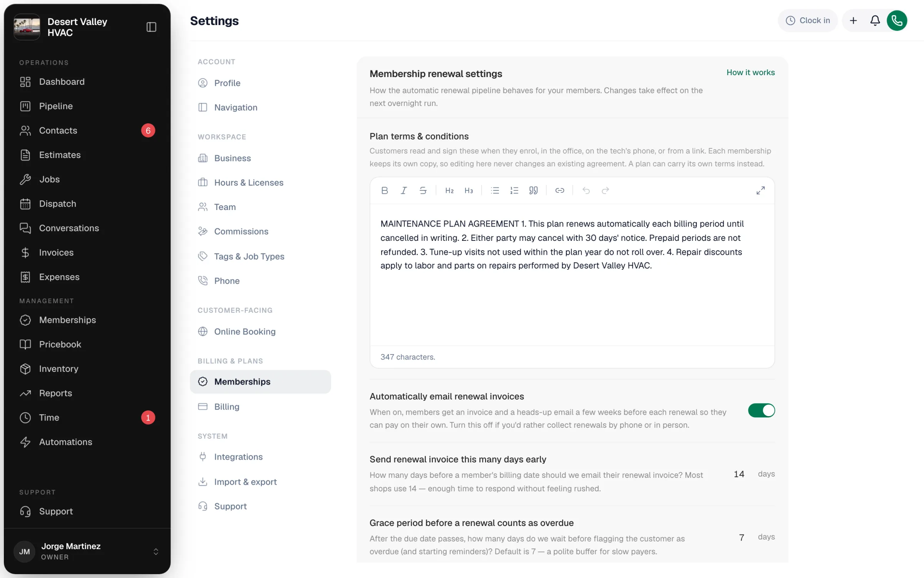
Task: Open Dispatch in sidebar
Action: [x=87, y=204]
